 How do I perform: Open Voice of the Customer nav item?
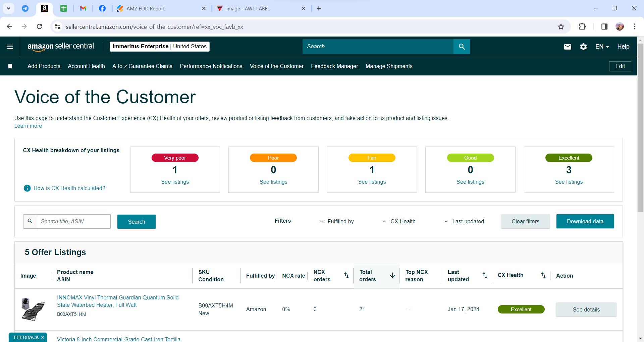(277, 66)
